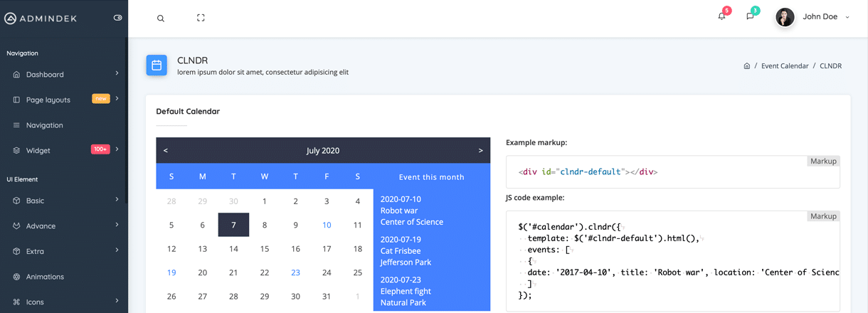The height and width of the screenshot is (313, 868).
Task: Click the 'Example markup:' label
Action: pyautogui.click(x=536, y=142)
